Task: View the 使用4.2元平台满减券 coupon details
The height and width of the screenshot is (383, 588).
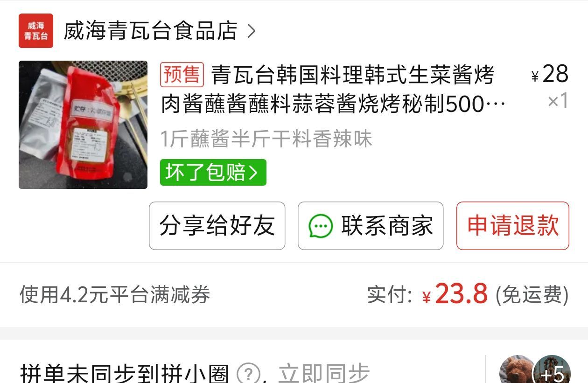Action: click(115, 295)
